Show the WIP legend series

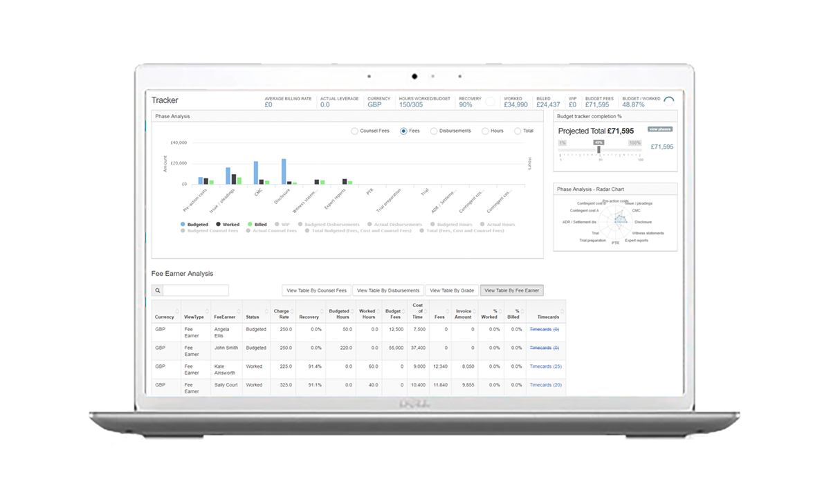tap(282, 224)
